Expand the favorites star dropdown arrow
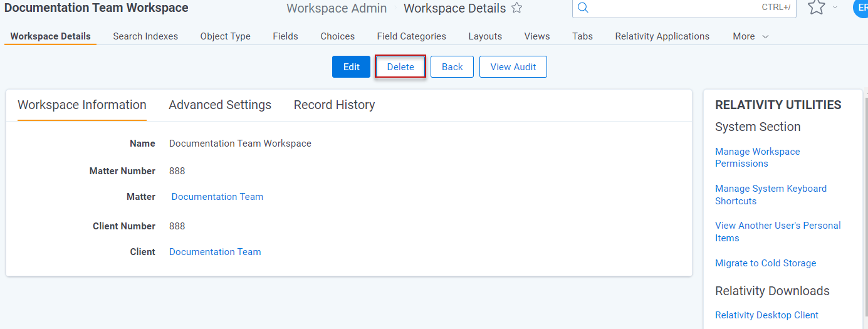Image resolution: width=868 pixels, height=329 pixels. (x=835, y=8)
